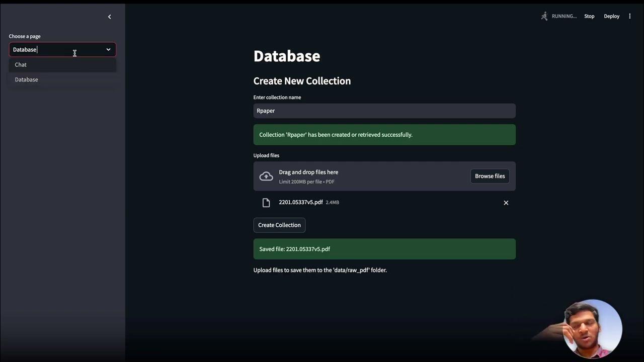The width and height of the screenshot is (644, 362).
Task: Click the 2201.05337v5.pdf file name
Action: tap(301, 202)
